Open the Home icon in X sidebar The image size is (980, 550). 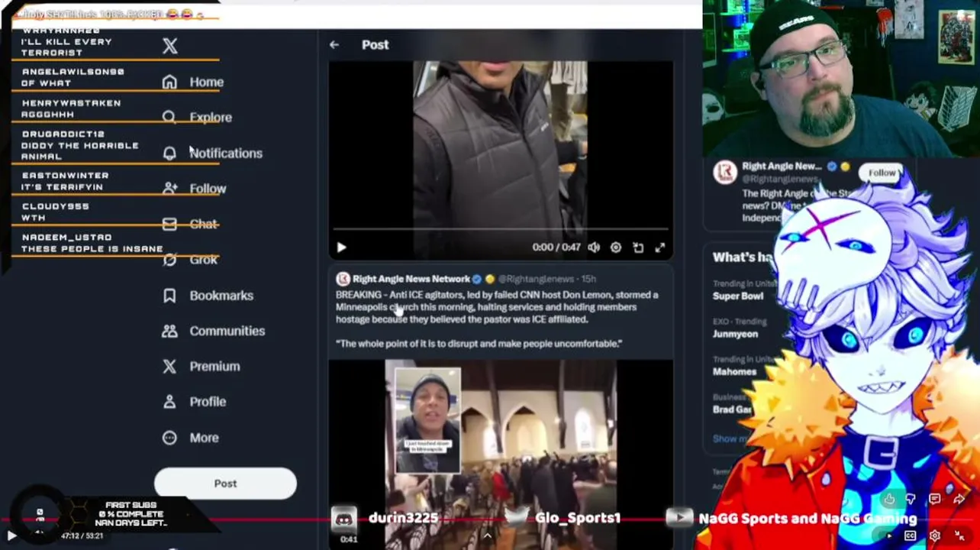(x=169, y=82)
